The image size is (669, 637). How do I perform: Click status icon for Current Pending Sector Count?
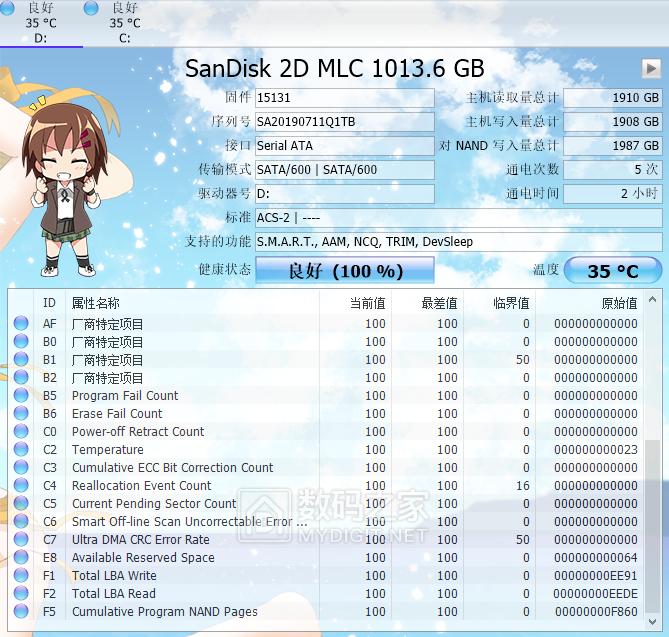coord(21,503)
